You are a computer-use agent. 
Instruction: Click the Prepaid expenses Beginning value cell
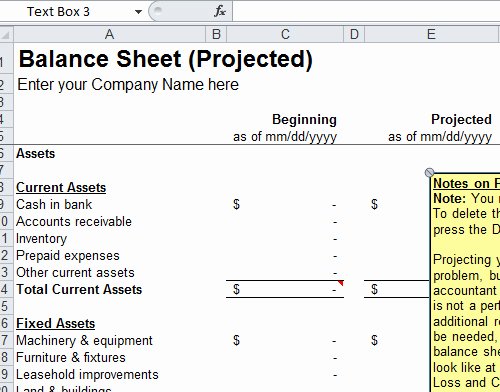point(285,256)
